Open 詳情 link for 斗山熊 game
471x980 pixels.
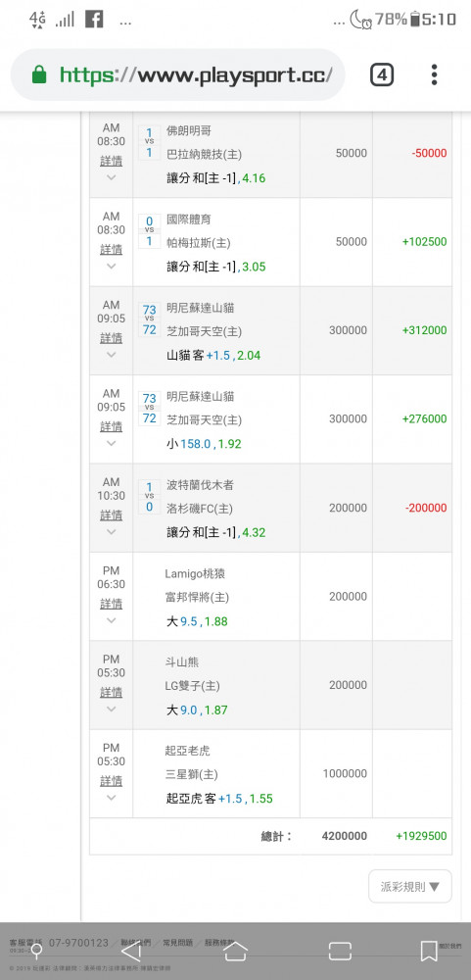pyautogui.click(x=112, y=693)
